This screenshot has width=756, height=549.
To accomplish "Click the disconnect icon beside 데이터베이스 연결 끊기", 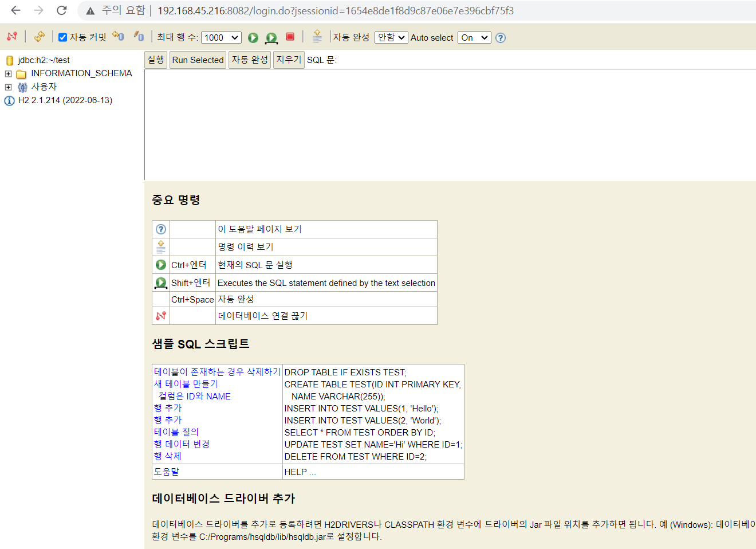I will 161,316.
